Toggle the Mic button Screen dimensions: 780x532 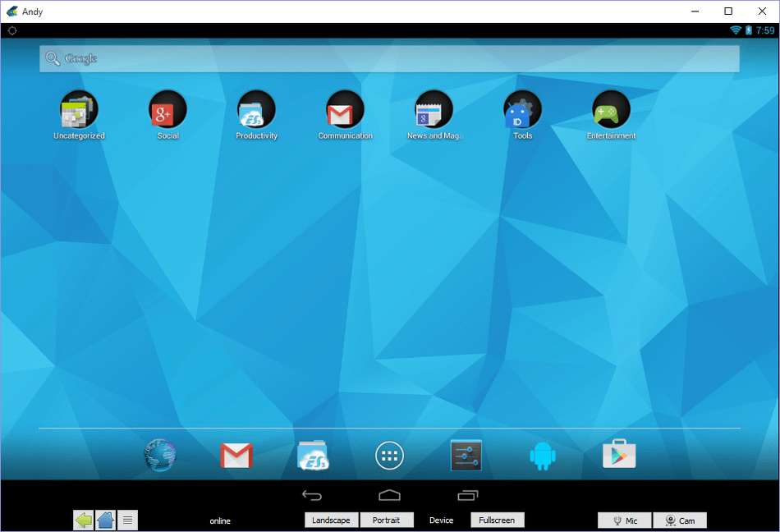(624, 521)
